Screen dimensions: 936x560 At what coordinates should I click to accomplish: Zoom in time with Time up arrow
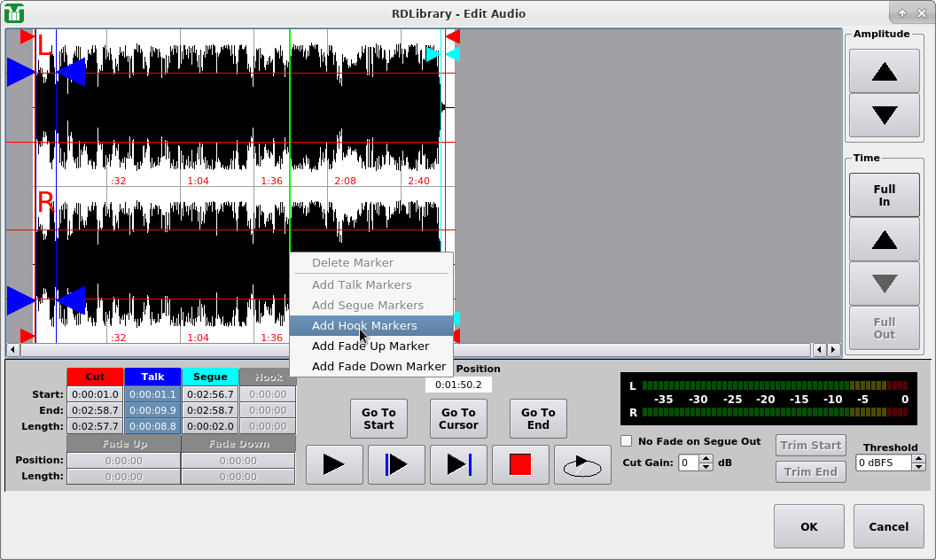tap(884, 239)
